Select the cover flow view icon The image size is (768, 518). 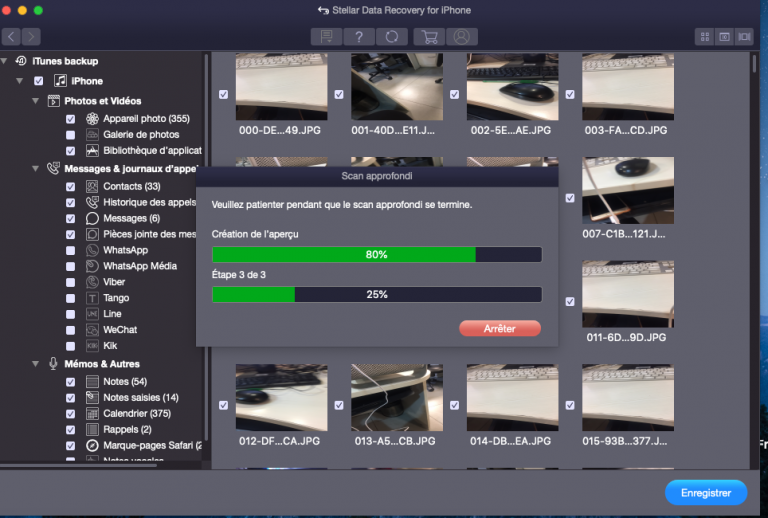click(744, 37)
